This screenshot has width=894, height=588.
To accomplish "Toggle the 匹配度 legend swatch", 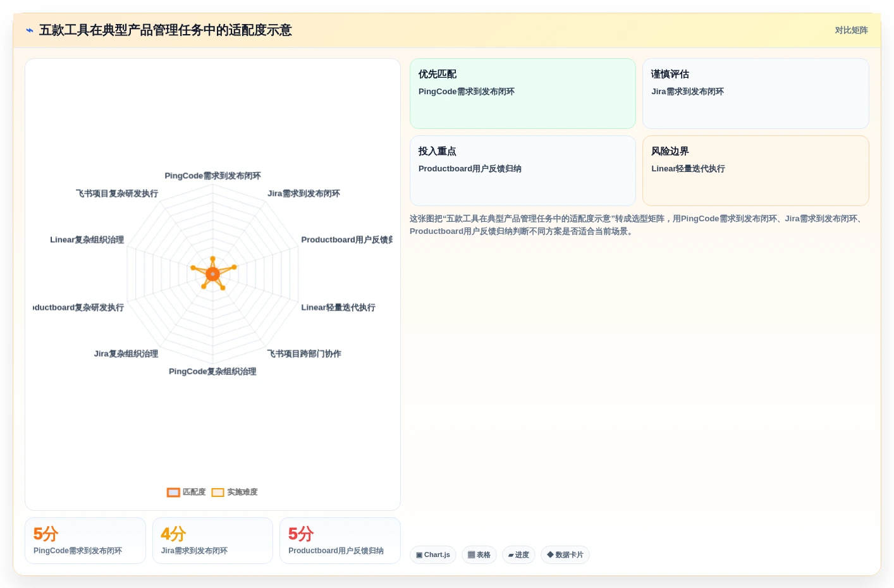I will (x=173, y=493).
